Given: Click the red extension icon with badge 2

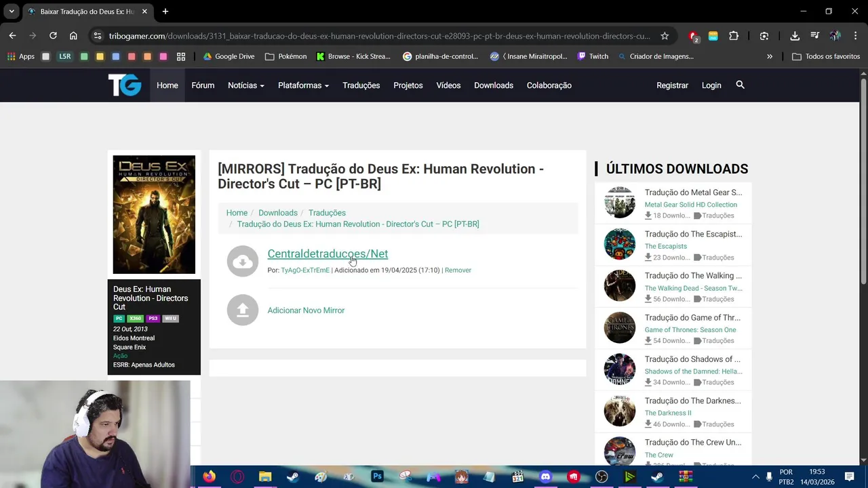Looking at the screenshot, I should 693,36.
